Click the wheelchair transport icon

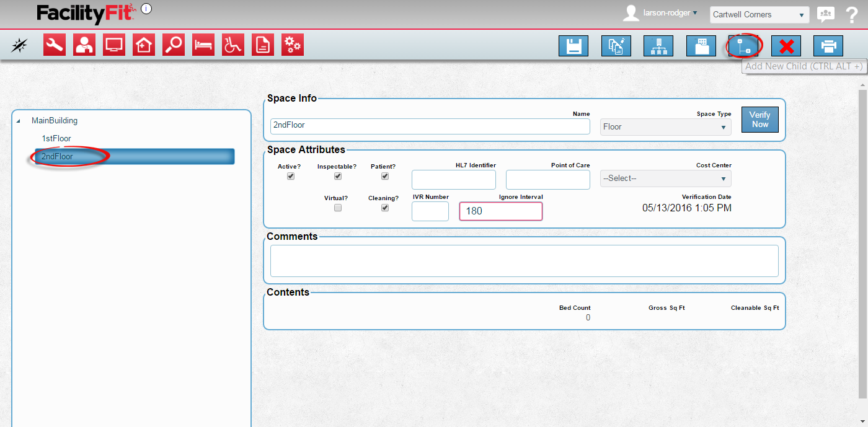[x=233, y=45]
